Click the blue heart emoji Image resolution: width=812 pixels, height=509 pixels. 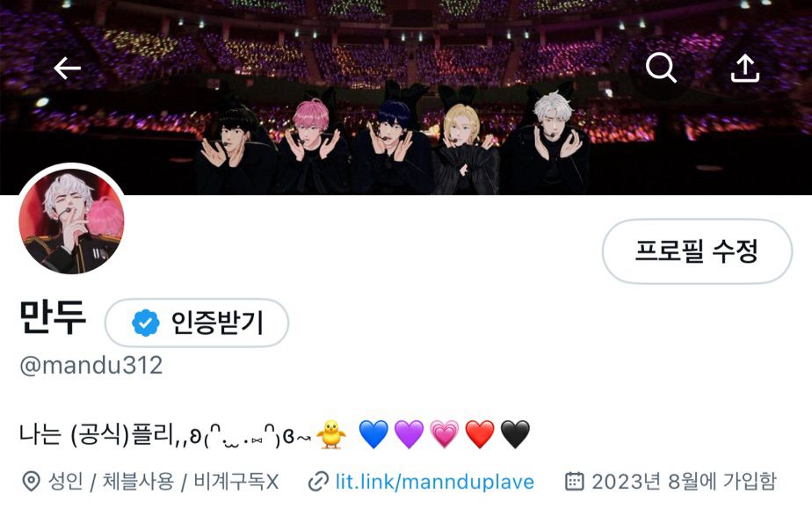point(373,434)
